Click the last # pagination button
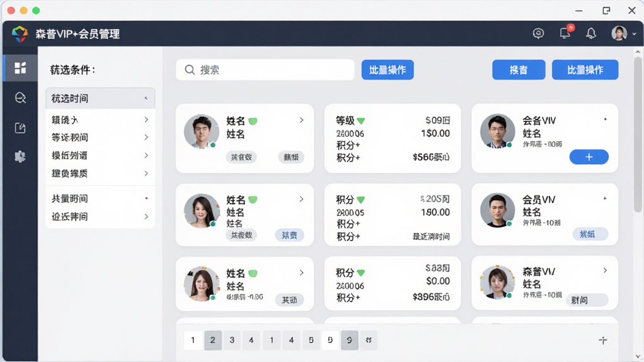 click(x=369, y=340)
